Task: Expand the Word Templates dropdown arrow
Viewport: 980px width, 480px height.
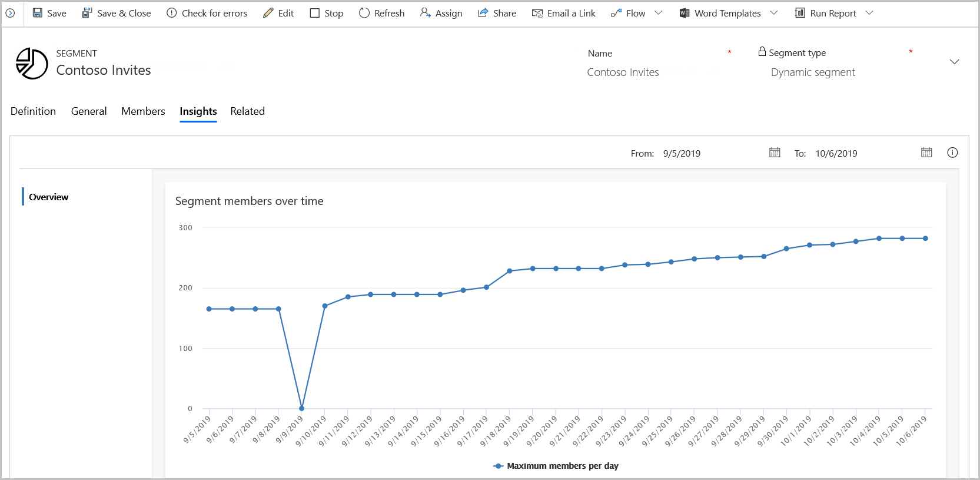Action: [x=773, y=13]
